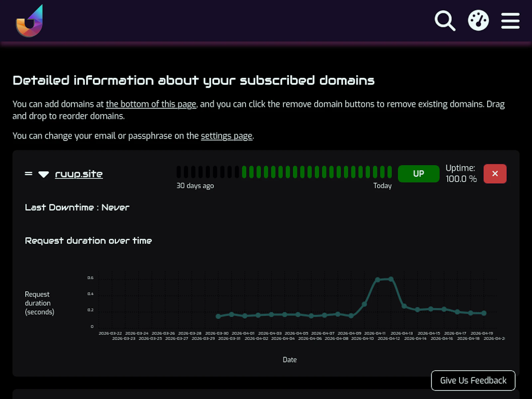The width and height of the screenshot is (532, 399).
Task: Click the 'Date' axis label
Action: click(290, 360)
